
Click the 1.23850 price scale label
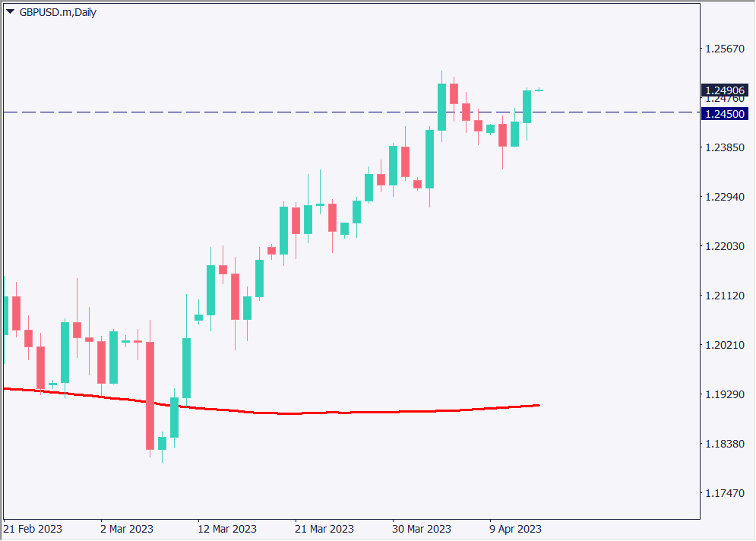coord(725,147)
